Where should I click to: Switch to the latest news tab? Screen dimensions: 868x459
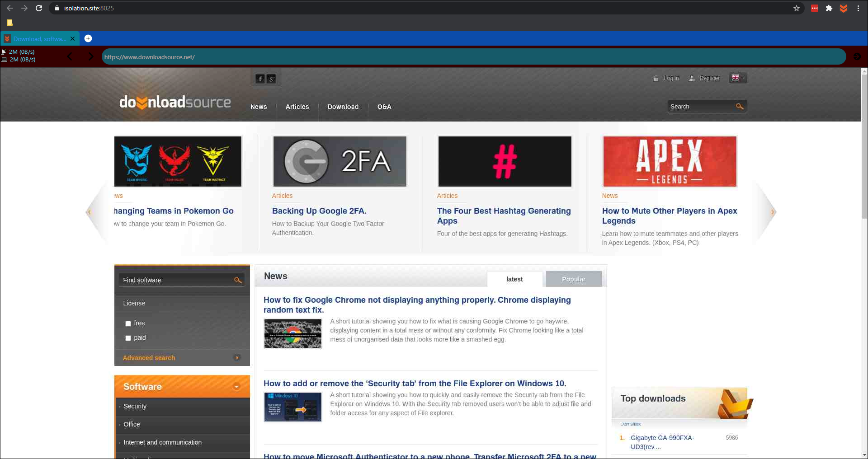coord(514,279)
